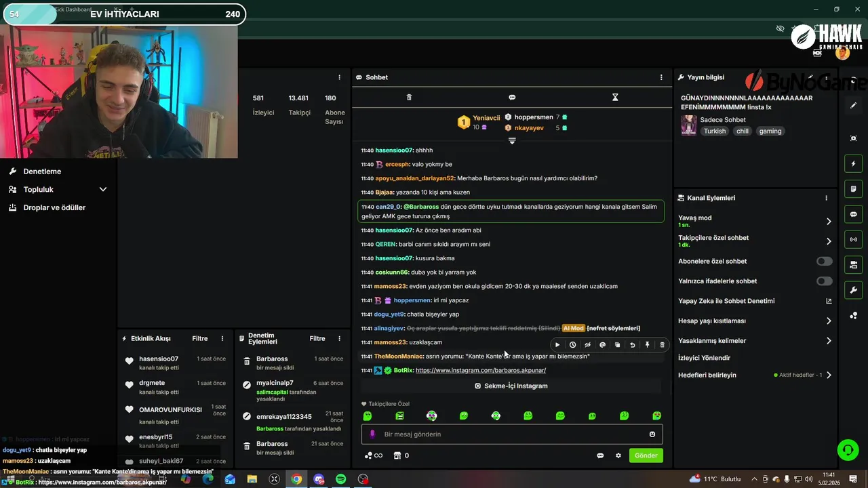Expand Topluluk sidebar menu chevron
This screenshot has height=488, width=868.
103,190
